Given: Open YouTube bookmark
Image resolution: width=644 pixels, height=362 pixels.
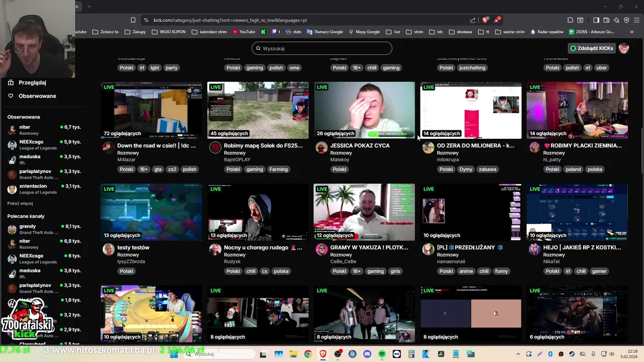Looking at the screenshot, I should (244, 32).
